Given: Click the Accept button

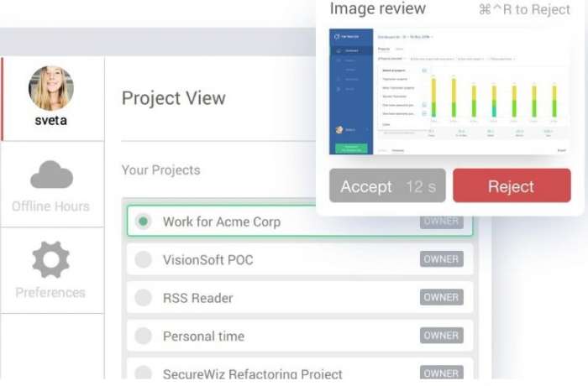Looking at the screenshot, I should [x=387, y=186].
